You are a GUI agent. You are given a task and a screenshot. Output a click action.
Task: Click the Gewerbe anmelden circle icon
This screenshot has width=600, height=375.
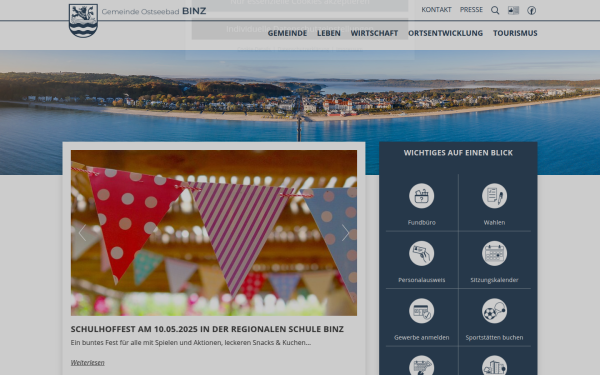[421, 311]
